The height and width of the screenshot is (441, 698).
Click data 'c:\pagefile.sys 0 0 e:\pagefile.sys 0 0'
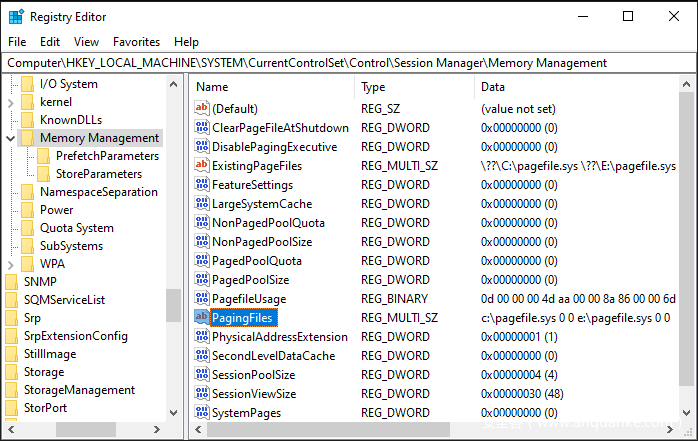click(576, 318)
